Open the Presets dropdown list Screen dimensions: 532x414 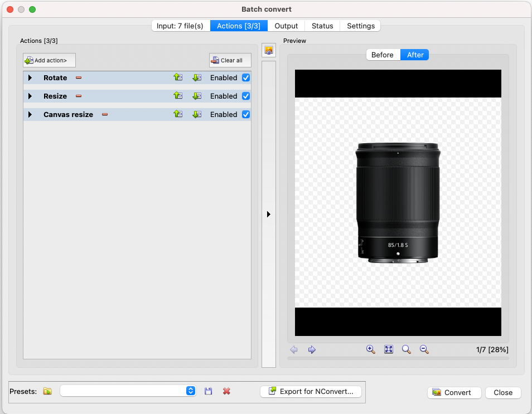[x=191, y=391]
